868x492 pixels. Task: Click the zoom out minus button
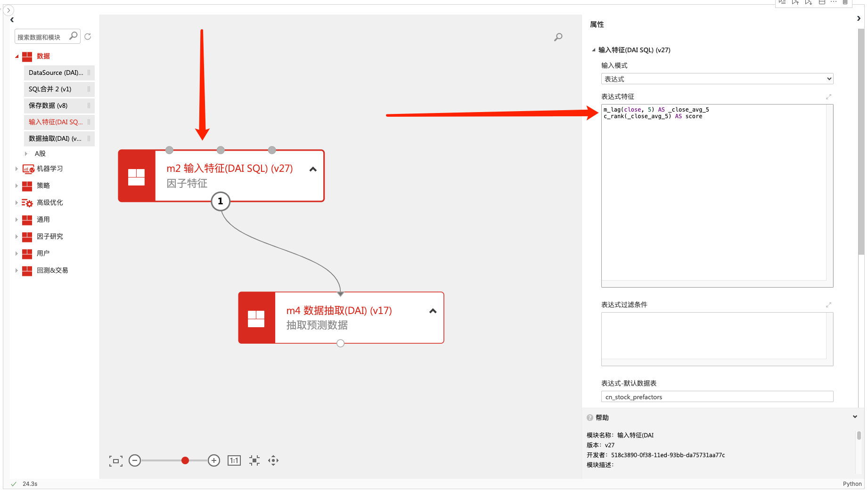point(135,460)
